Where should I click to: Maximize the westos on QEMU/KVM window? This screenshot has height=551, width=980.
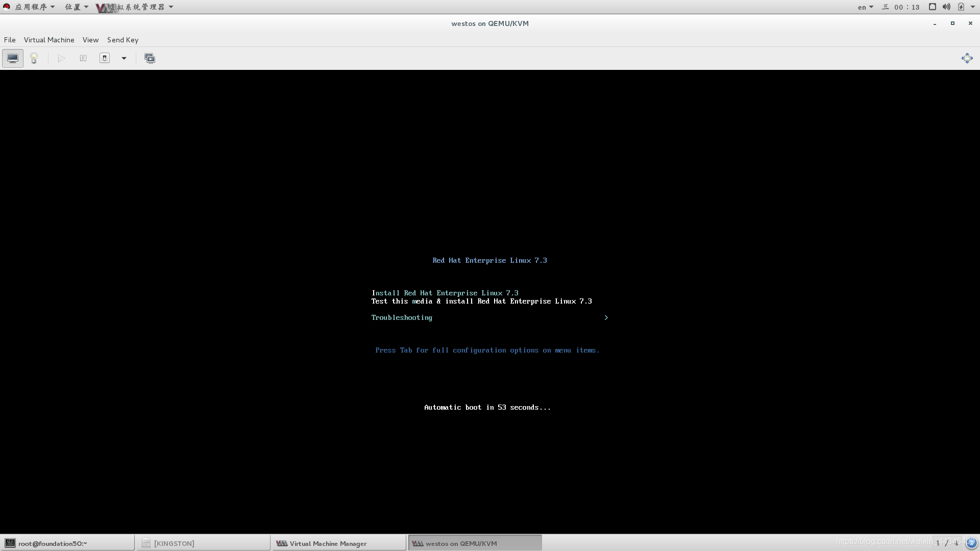pos(952,23)
